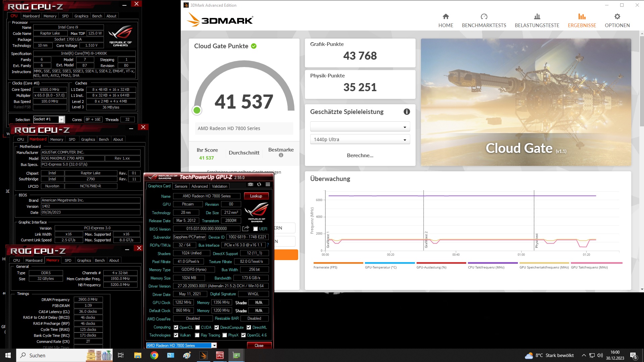Click the Suchen taskbar search field
This screenshot has width=644, height=362.
[x=50, y=355]
